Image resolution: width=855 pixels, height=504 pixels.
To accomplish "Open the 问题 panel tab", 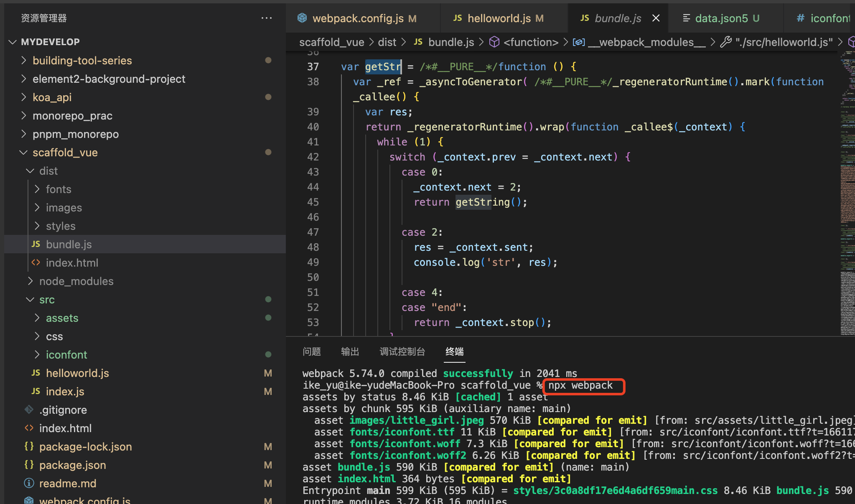I will [312, 351].
